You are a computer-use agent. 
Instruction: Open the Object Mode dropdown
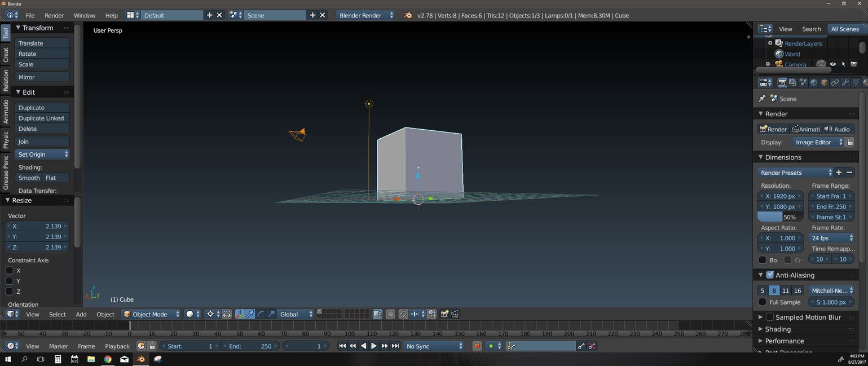tap(149, 314)
